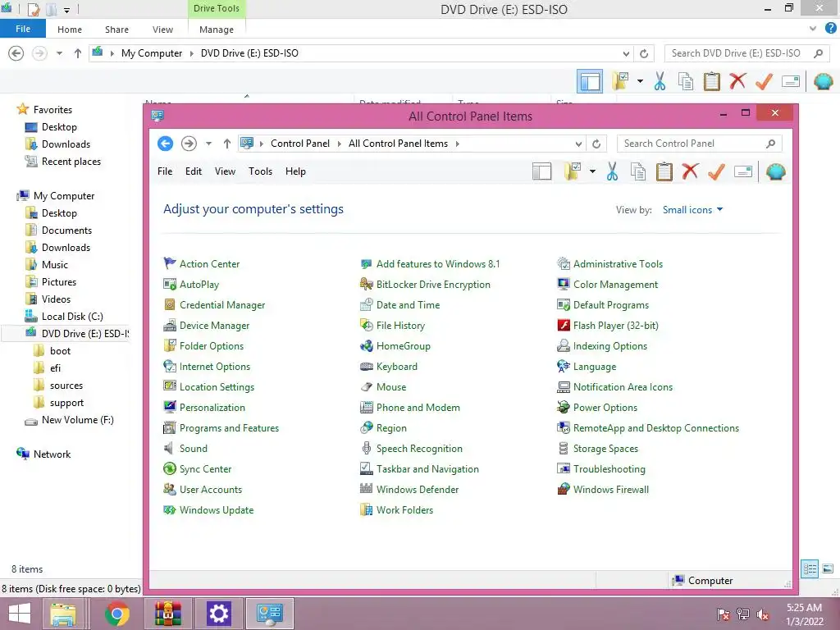Open Control Panel Tools menu
This screenshot has height=630, width=840.
tap(260, 171)
